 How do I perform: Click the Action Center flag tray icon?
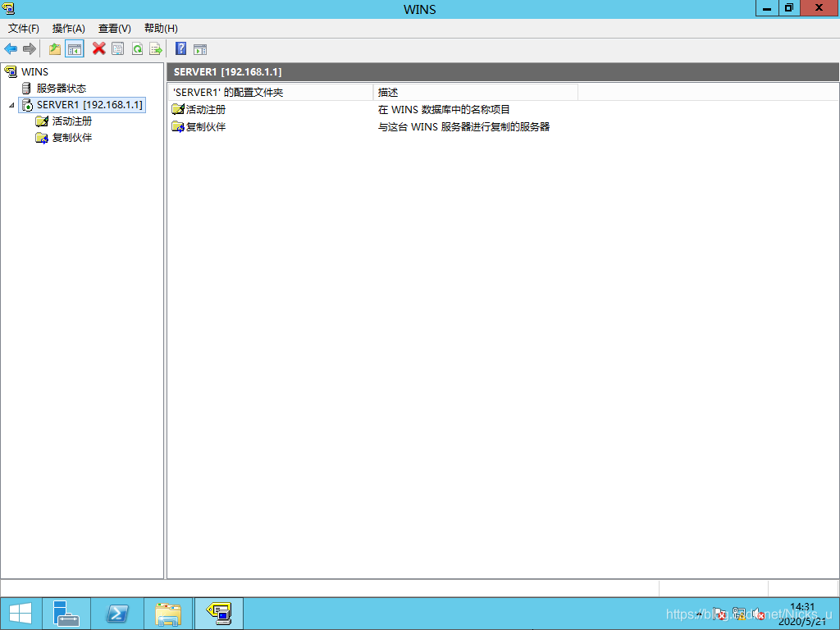click(x=719, y=614)
